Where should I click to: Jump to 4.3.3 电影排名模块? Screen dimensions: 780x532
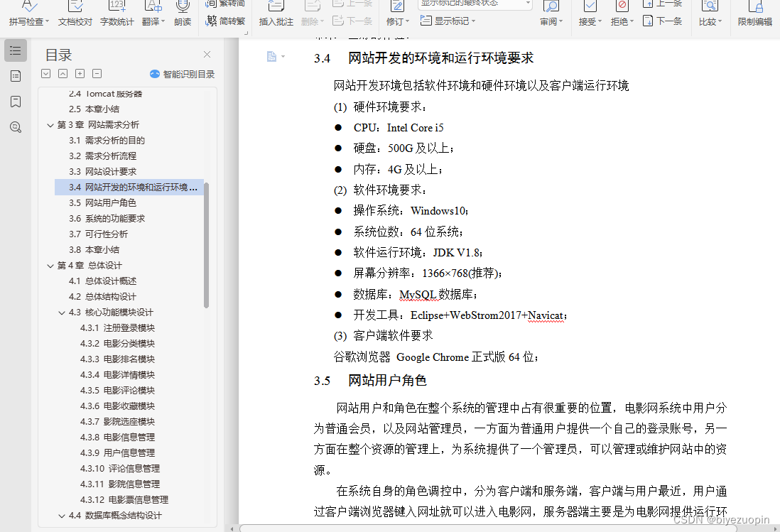tap(117, 359)
